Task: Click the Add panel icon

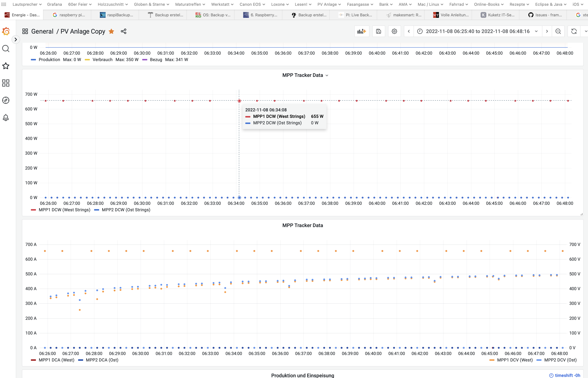Action: click(x=362, y=31)
